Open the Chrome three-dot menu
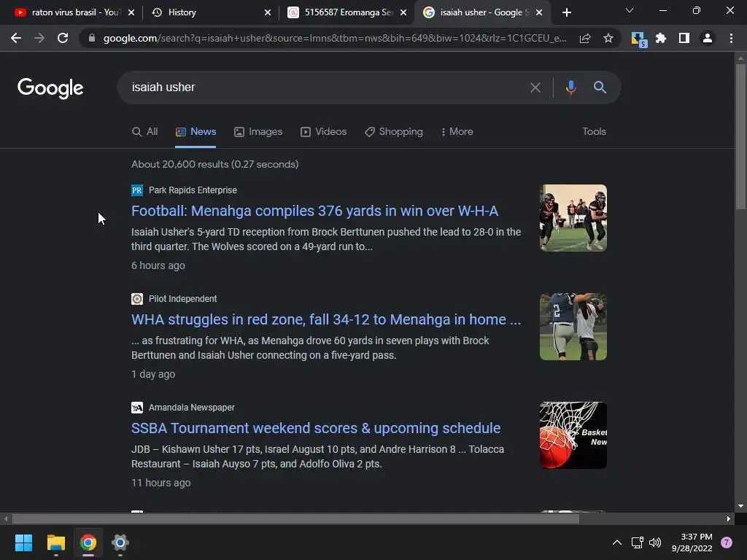 pos(731,38)
